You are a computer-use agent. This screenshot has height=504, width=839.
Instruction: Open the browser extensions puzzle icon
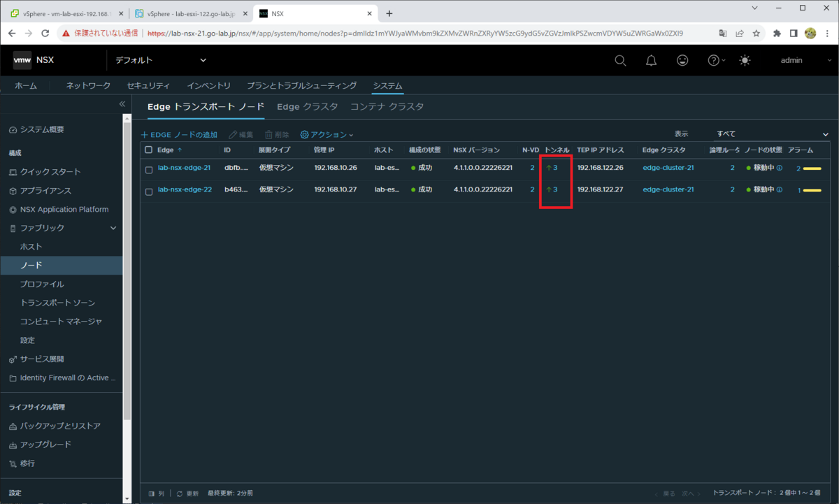point(777,33)
